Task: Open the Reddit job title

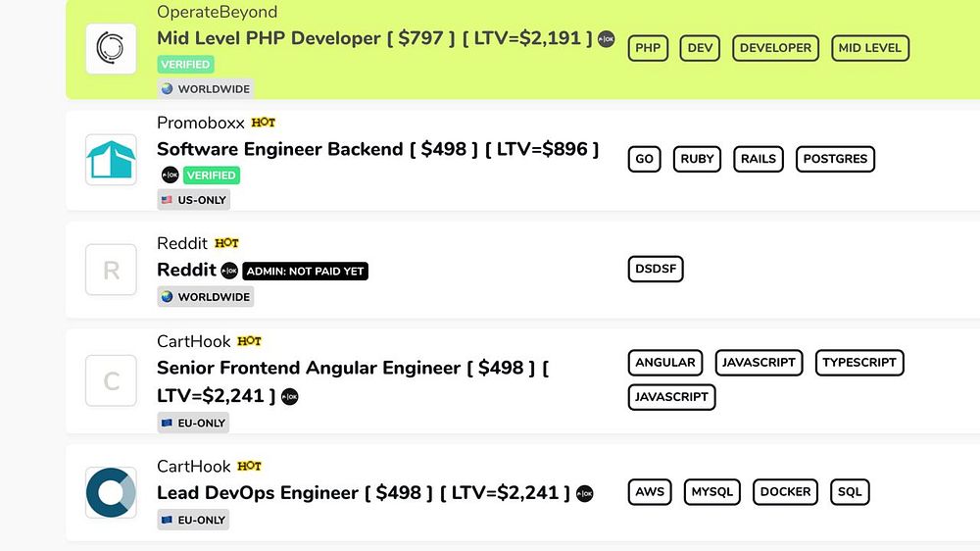Action: pyautogui.click(x=186, y=271)
